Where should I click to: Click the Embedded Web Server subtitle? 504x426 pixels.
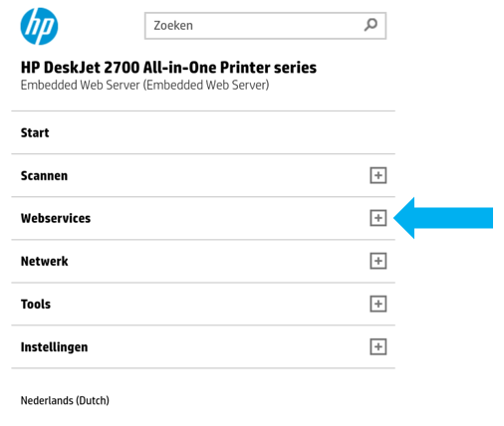(x=144, y=85)
